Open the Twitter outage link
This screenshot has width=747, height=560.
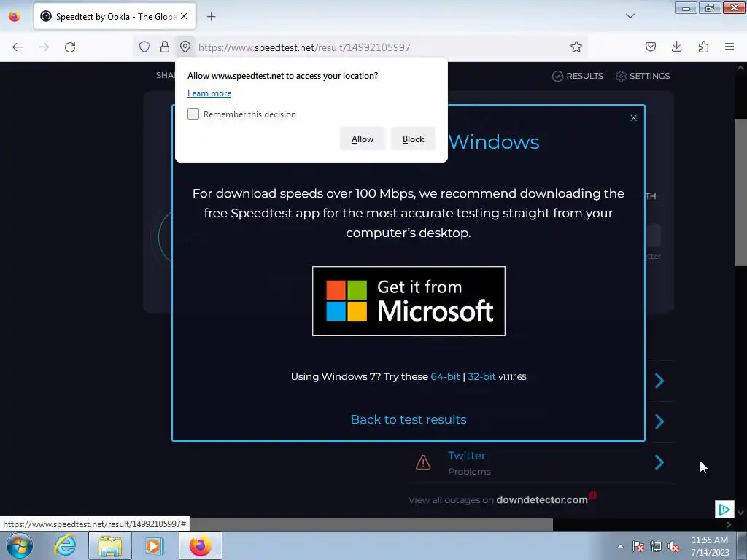coord(466,456)
